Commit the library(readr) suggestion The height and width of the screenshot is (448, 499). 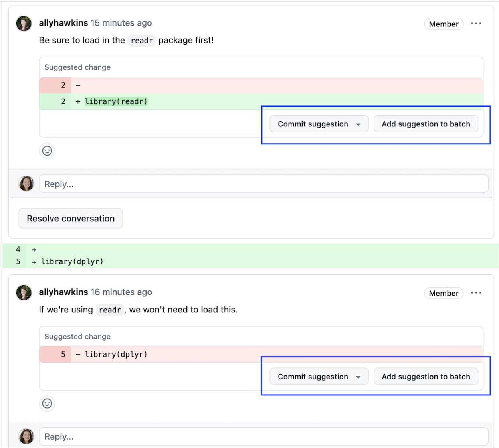click(313, 124)
